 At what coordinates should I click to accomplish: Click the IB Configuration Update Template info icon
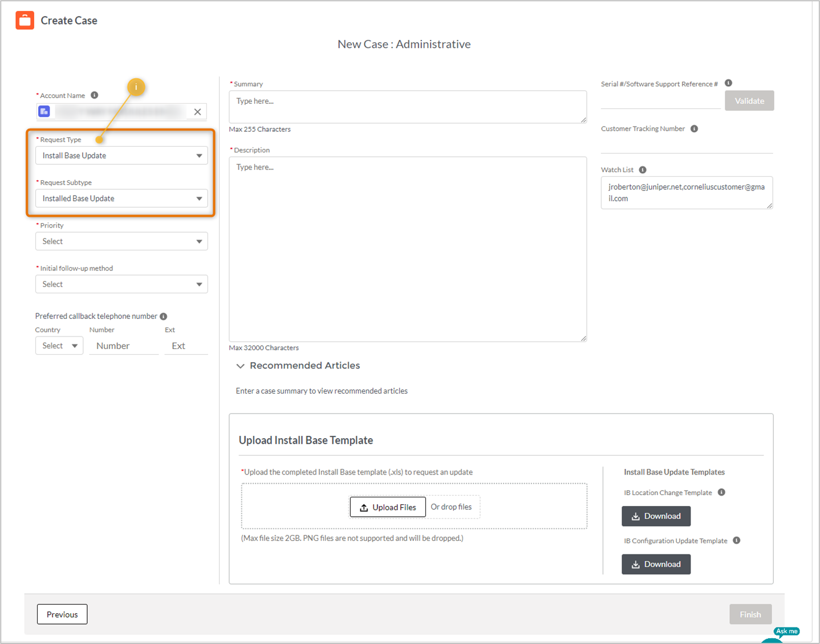[x=736, y=540]
